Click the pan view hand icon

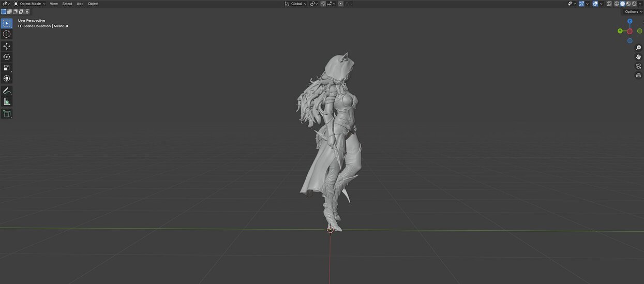(638, 57)
